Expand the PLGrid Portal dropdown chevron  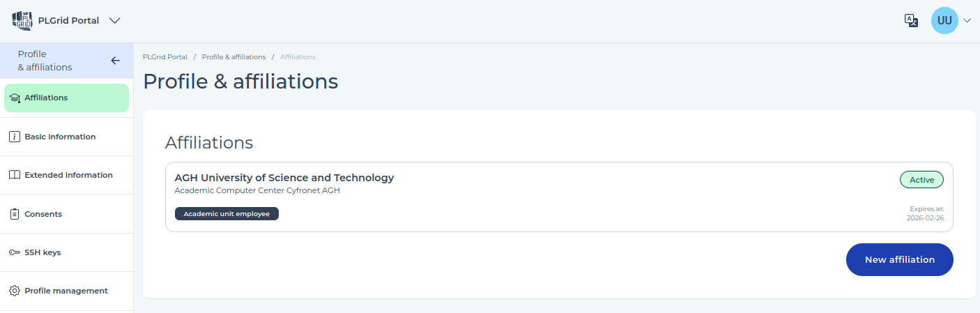pyautogui.click(x=115, y=21)
